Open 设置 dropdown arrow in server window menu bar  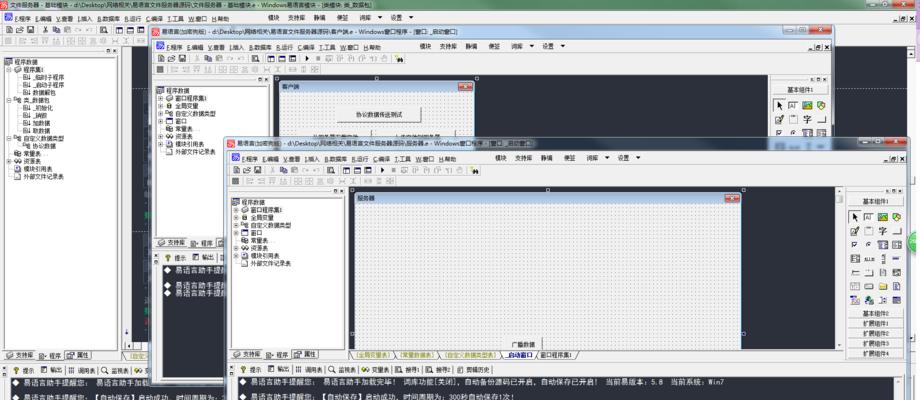coord(638,158)
